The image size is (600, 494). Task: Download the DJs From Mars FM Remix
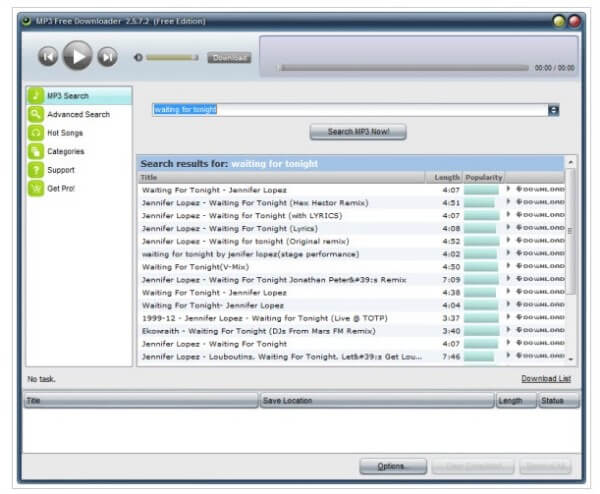pyautogui.click(x=540, y=330)
